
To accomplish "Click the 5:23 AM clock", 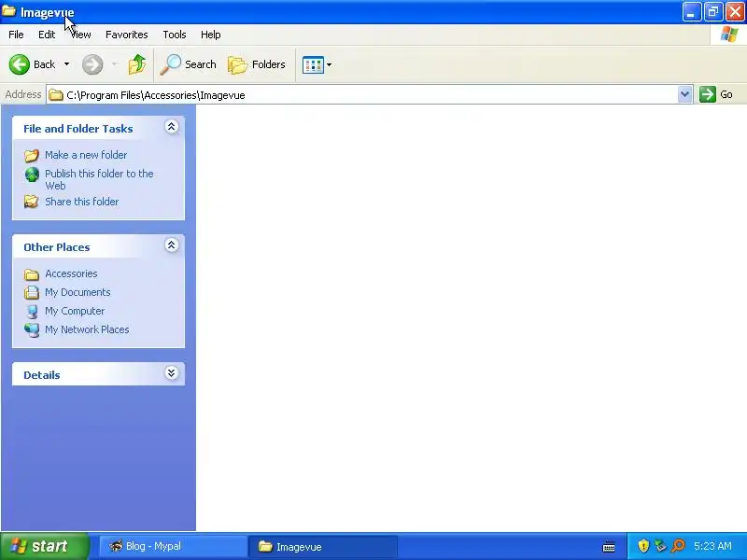I will click(x=712, y=546).
